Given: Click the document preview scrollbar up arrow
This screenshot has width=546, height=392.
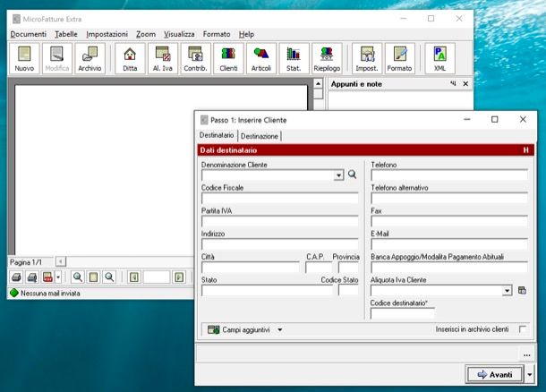Looking at the screenshot, I should (319, 84).
